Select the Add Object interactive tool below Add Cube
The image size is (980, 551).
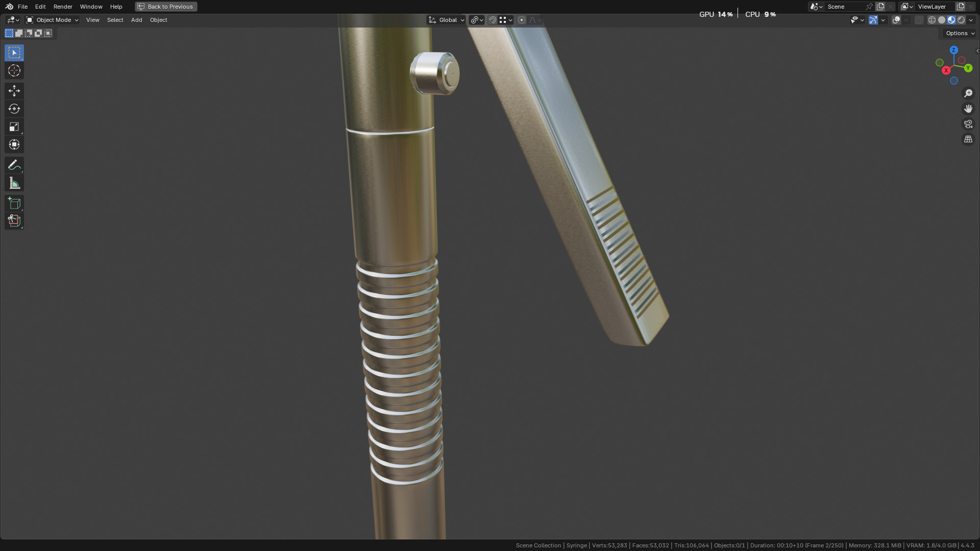pyautogui.click(x=14, y=221)
